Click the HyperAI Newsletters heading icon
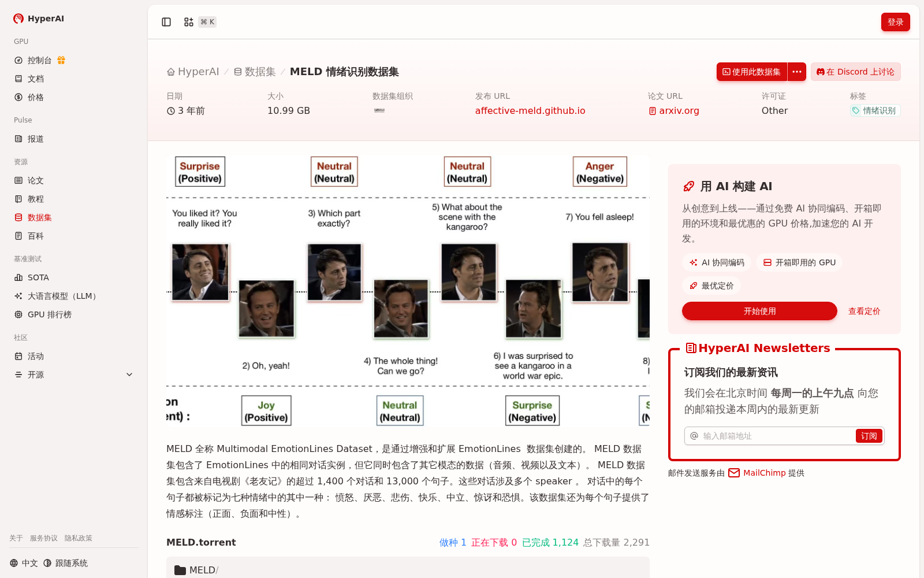Image resolution: width=924 pixels, height=578 pixels. point(691,348)
